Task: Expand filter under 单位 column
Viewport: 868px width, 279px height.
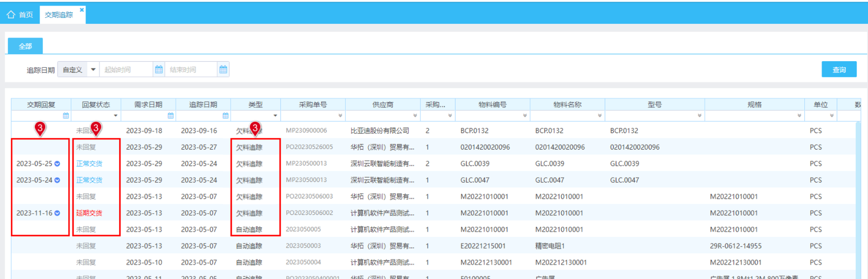Action: click(832, 116)
